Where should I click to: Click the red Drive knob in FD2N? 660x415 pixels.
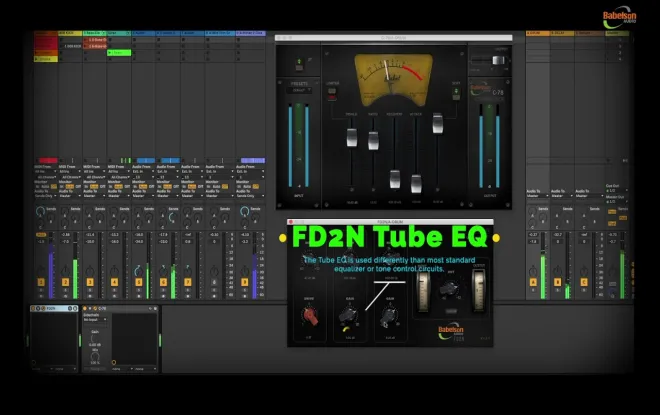[310, 317]
